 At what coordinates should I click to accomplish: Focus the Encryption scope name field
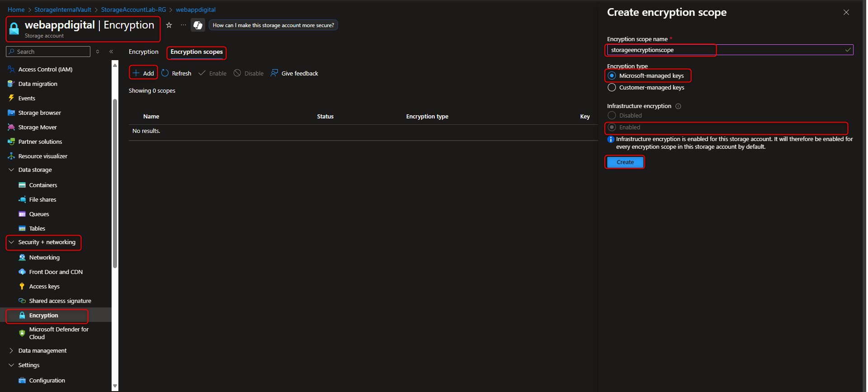730,50
